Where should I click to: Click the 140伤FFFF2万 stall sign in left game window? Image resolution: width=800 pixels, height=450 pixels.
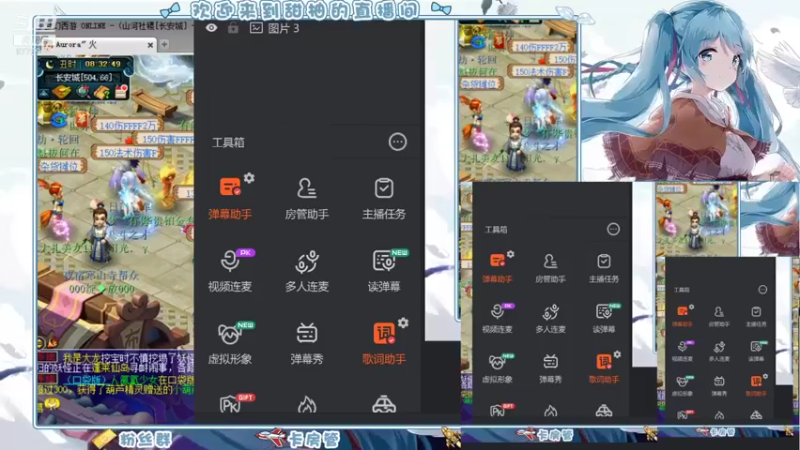click(127, 125)
